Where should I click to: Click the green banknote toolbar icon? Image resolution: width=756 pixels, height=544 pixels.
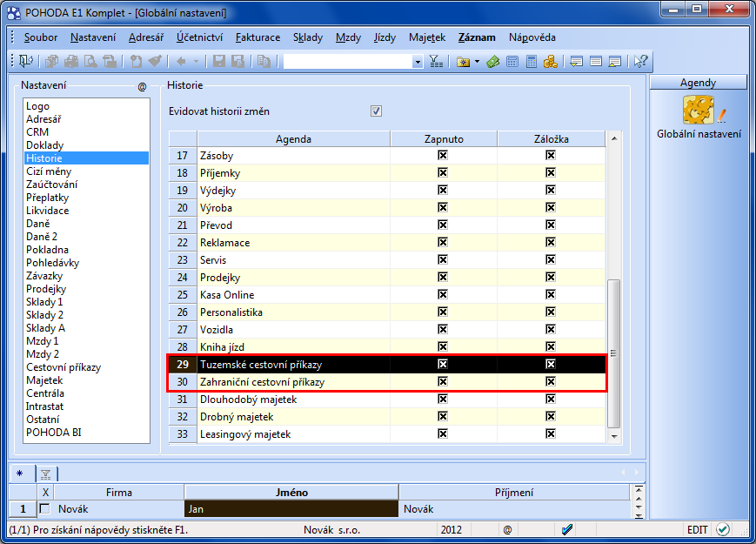492,61
